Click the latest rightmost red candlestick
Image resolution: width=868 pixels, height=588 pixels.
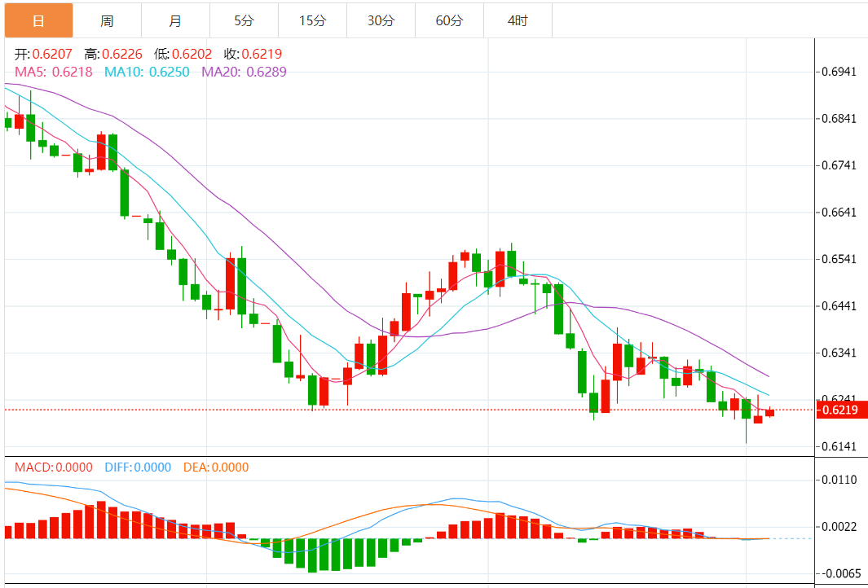[769, 412]
